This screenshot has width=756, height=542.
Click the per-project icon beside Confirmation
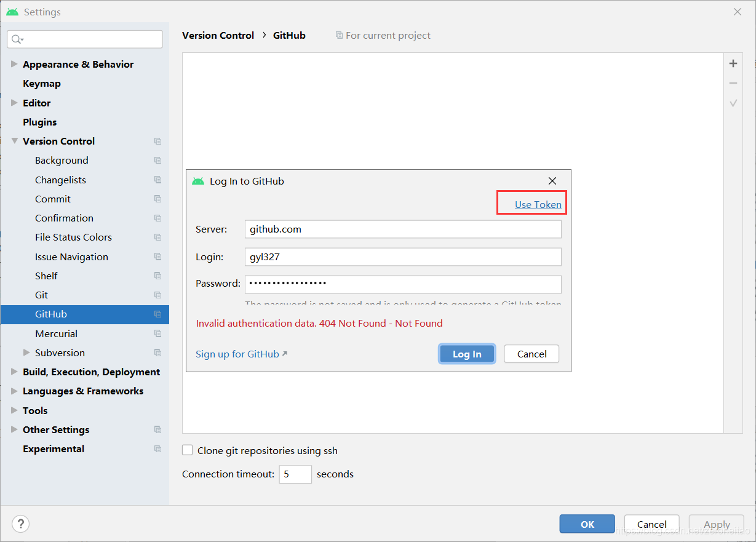(x=157, y=218)
